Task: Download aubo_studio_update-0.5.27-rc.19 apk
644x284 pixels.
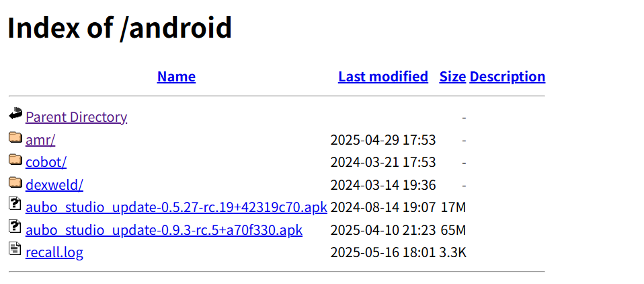Action: [x=176, y=207]
